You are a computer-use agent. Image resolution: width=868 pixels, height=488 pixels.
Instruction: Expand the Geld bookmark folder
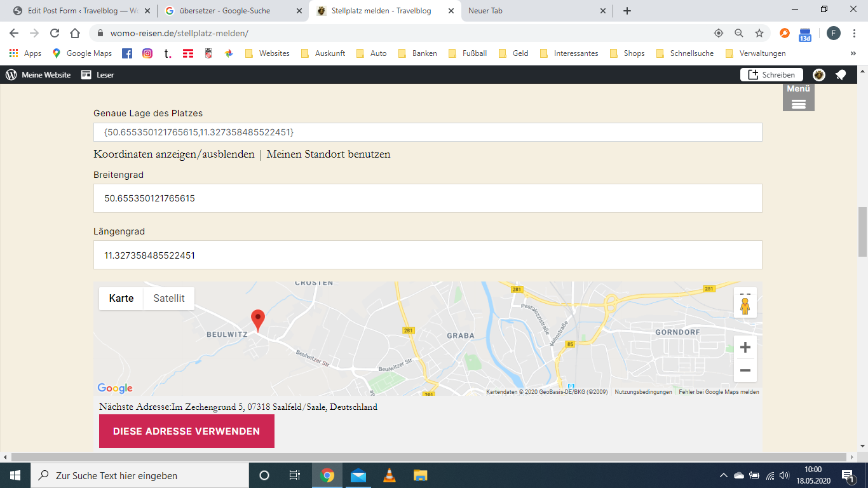click(513, 53)
